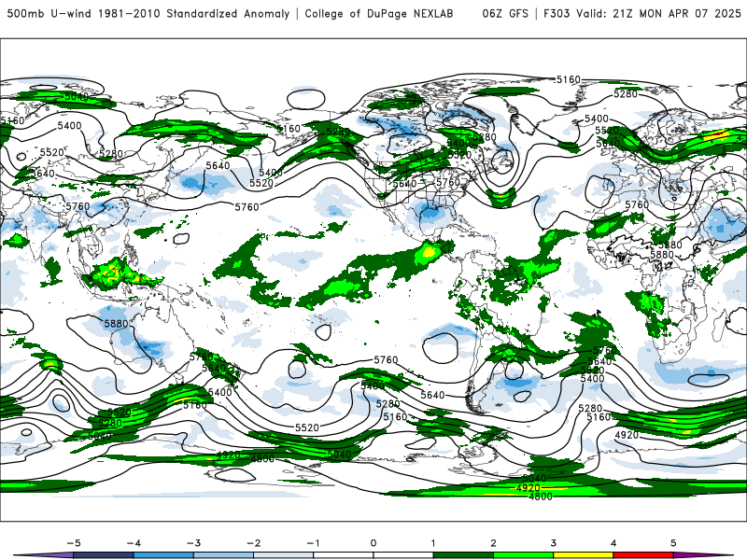Click the "-1" color bar label
Screen dimensions: 747x560
tap(314, 543)
